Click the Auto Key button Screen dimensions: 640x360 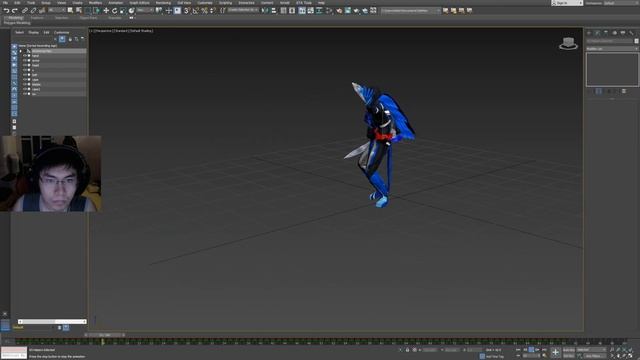point(569,350)
